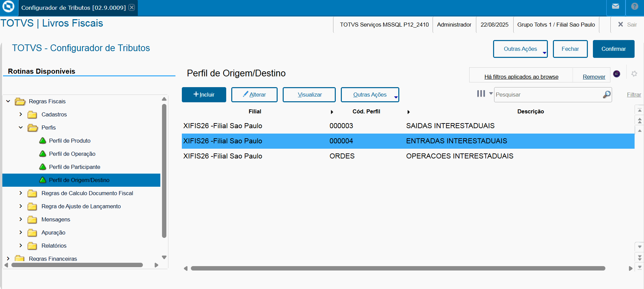
Task: Page down the grid with the double down arrow
Action: tap(640, 257)
